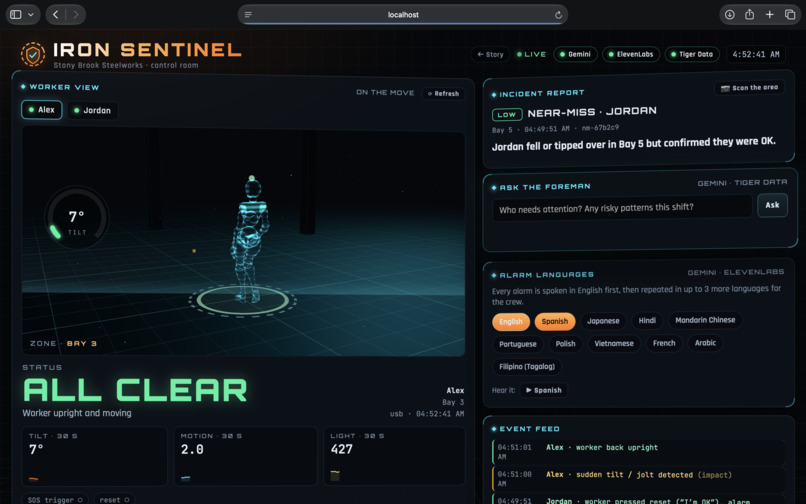Open the MOTION 30 S metric card

(246, 456)
